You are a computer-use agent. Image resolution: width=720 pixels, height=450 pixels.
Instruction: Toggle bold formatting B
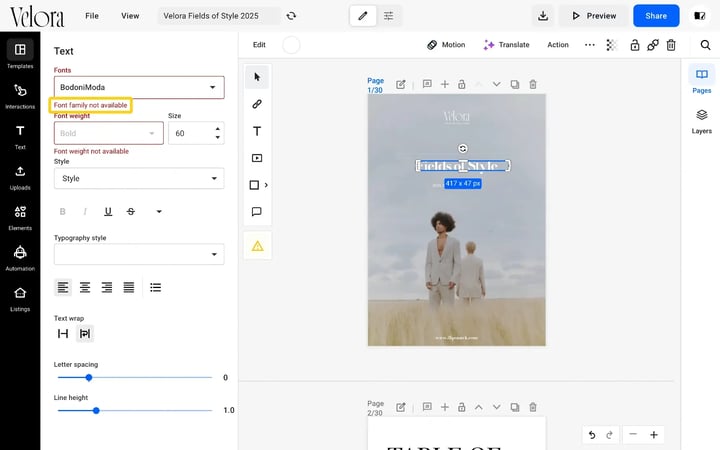pyautogui.click(x=63, y=212)
